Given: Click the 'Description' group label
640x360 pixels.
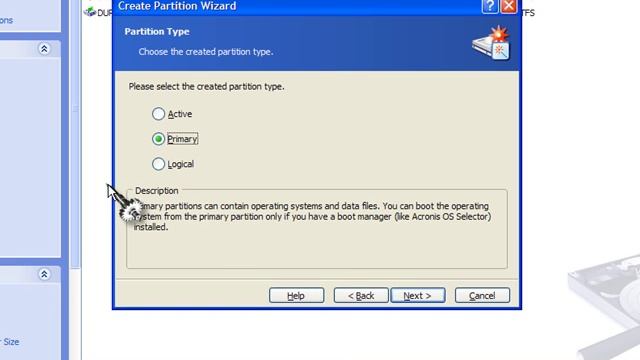Looking at the screenshot, I should (157, 191).
